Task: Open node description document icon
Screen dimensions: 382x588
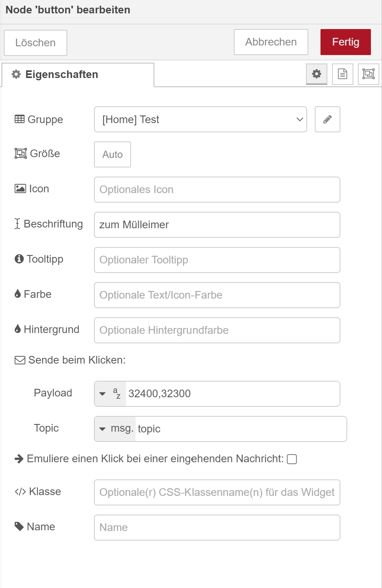Action: (x=343, y=74)
